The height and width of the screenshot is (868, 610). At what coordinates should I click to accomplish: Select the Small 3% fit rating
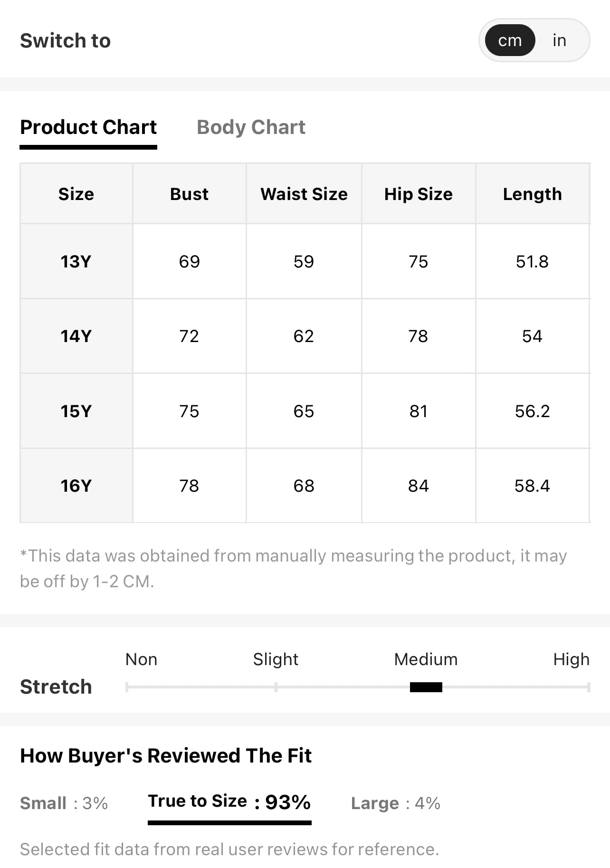coord(64,803)
